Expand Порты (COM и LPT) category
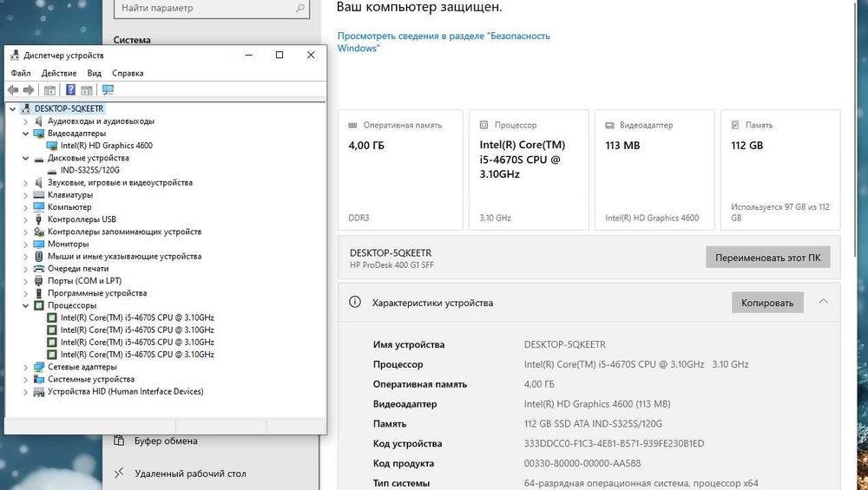The width and height of the screenshot is (868, 490). pyautogui.click(x=25, y=281)
